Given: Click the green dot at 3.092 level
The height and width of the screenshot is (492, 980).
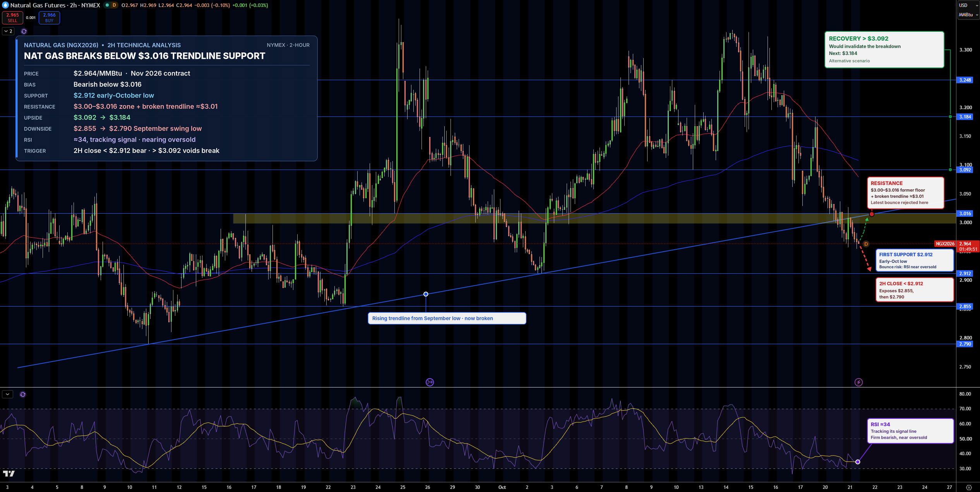Looking at the screenshot, I should (x=950, y=170).
